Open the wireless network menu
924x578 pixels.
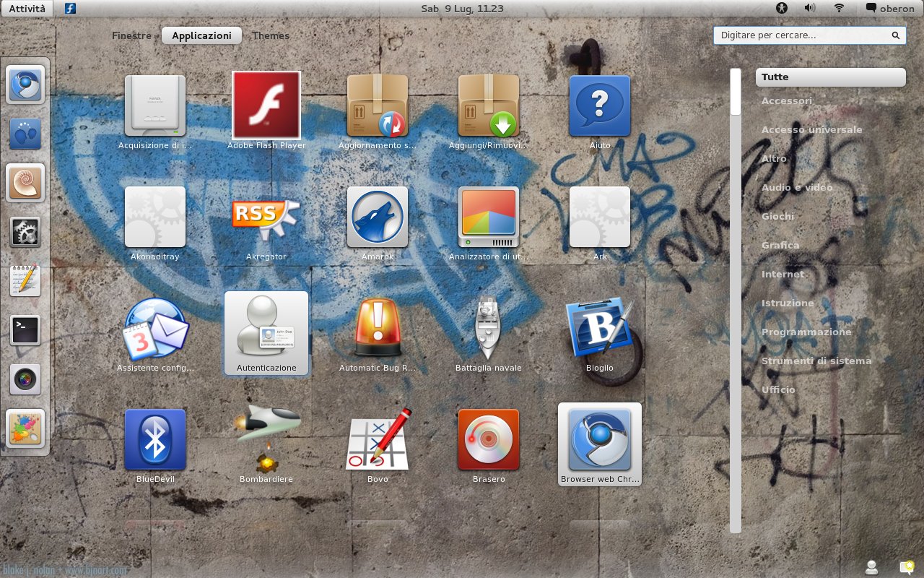pos(839,9)
